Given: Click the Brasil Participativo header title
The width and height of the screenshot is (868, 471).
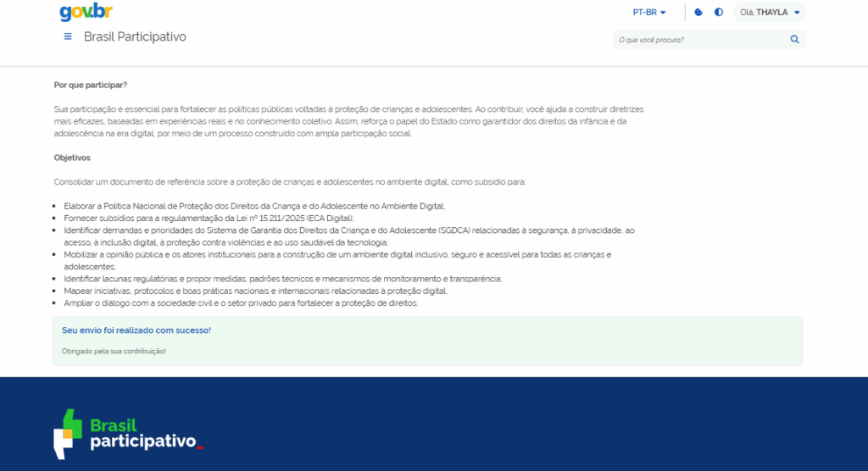Looking at the screenshot, I should pos(135,37).
